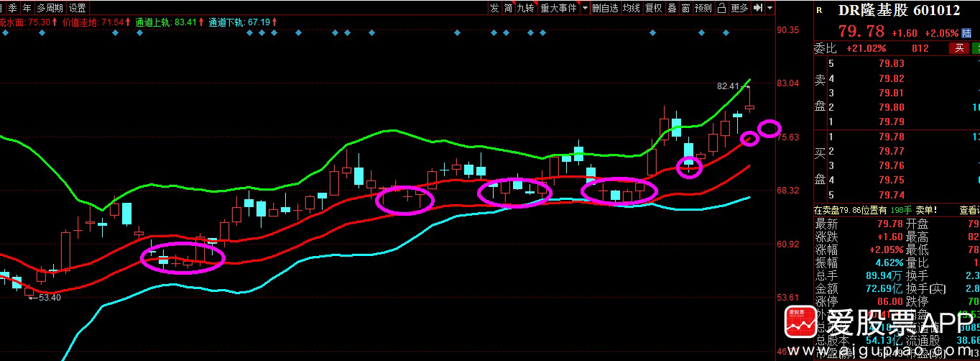The height and width of the screenshot is (361, 980).
Task: Click the 陆 connect badge beside price
Action: 966,33
